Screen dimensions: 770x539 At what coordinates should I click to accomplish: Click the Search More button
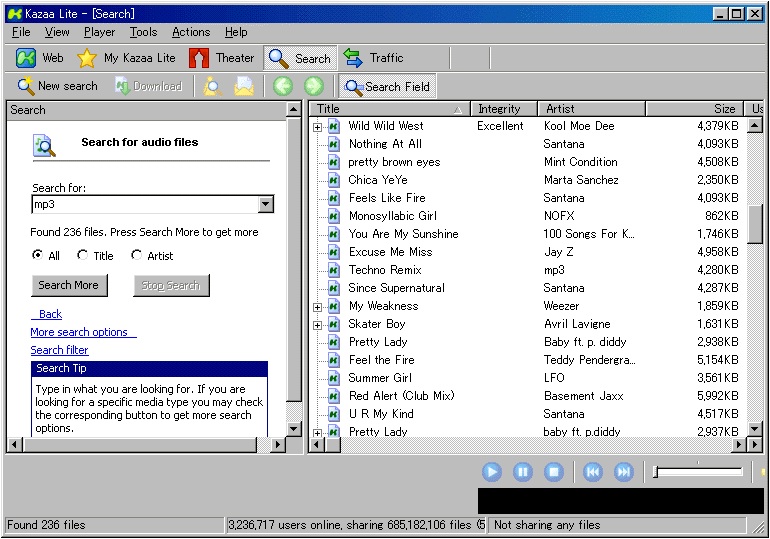(69, 285)
